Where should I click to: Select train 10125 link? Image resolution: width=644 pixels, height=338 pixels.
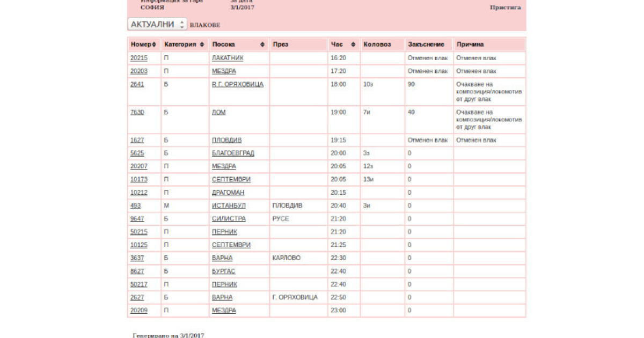pos(138,245)
